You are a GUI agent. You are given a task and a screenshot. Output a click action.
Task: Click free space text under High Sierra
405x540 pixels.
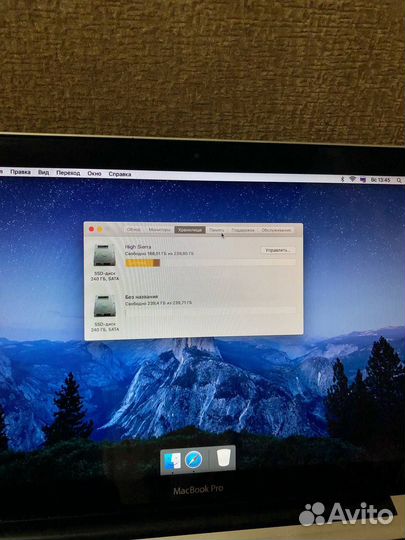[159, 254]
